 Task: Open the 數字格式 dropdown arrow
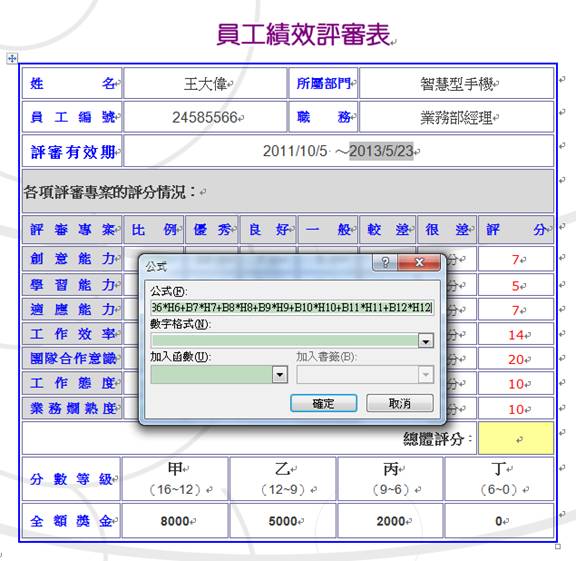pyautogui.click(x=426, y=341)
